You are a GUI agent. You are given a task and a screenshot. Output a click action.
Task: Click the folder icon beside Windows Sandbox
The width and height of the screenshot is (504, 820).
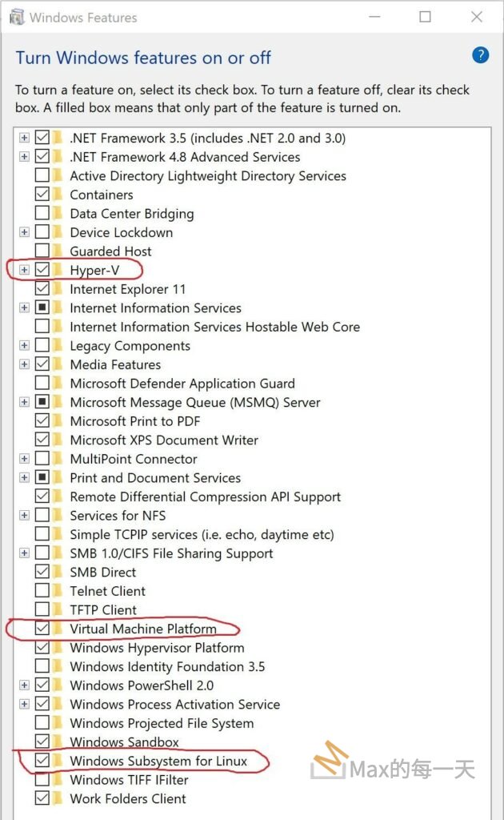pos(58,742)
